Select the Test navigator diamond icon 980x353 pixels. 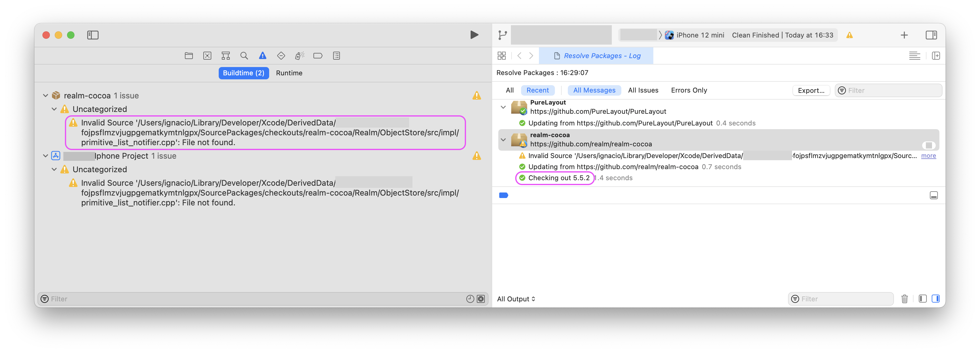click(x=281, y=56)
